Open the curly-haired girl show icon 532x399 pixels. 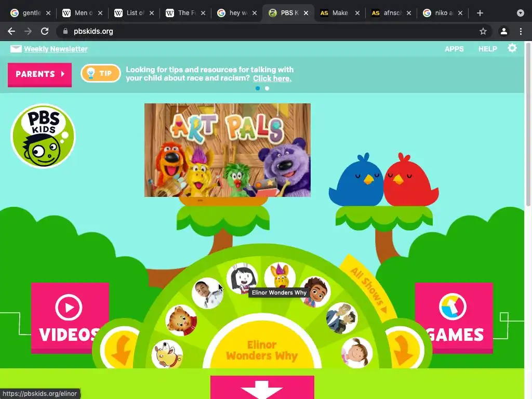pos(315,292)
